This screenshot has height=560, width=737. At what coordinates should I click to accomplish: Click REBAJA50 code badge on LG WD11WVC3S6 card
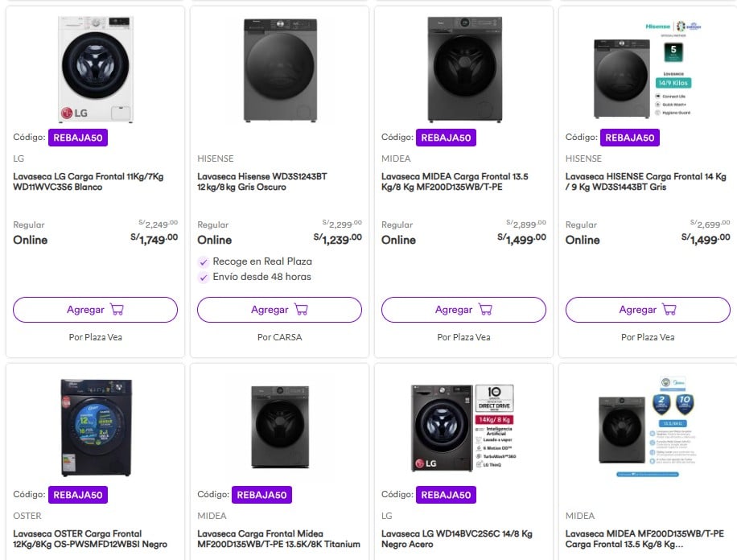point(78,138)
